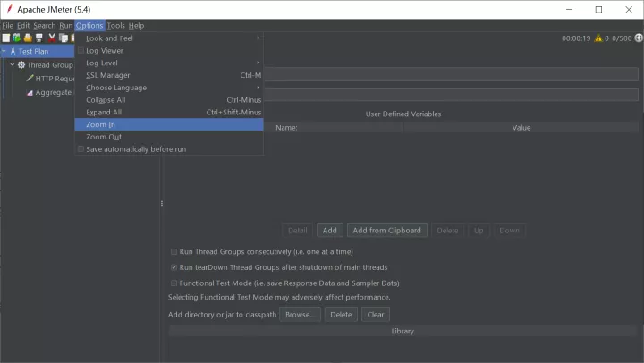Toggle the Log Viewer checkbox

[80, 50]
